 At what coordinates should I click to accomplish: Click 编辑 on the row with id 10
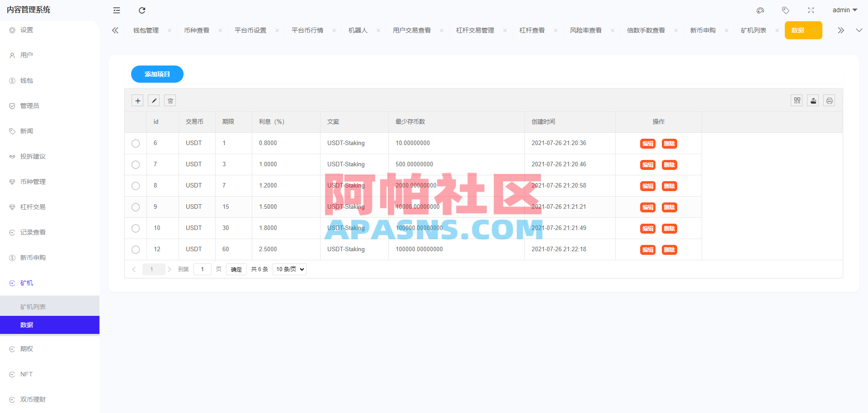pos(647,228)
